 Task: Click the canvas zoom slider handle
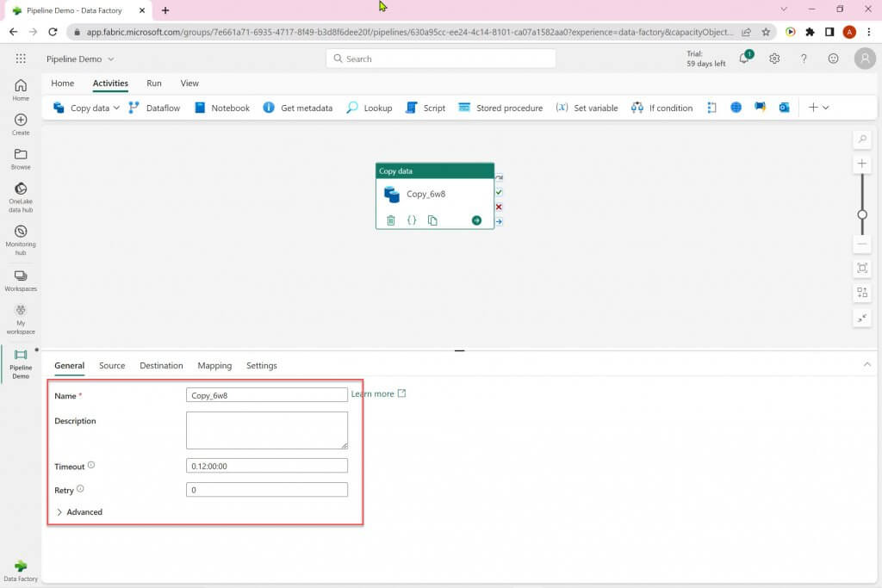(x=861, y=214)
